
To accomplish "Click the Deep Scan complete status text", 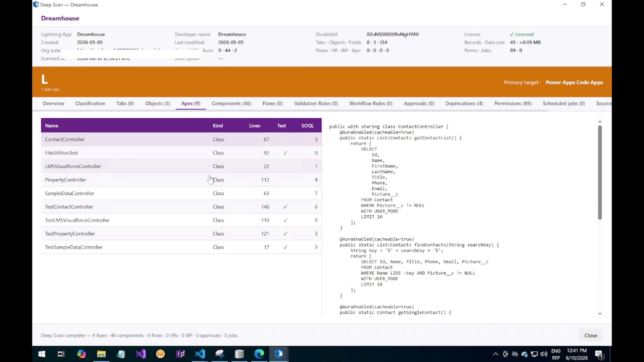I will pos(140,336).
